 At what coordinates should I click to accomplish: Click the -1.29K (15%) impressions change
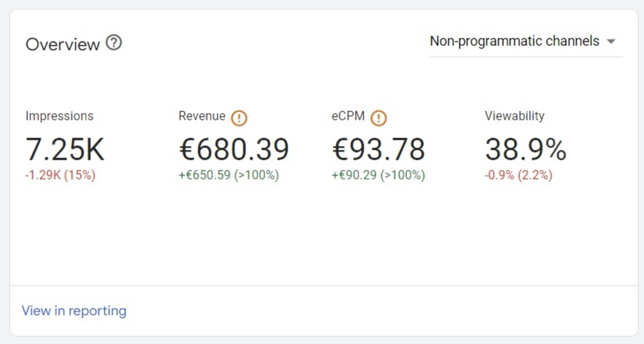click(x=60, y=175)
